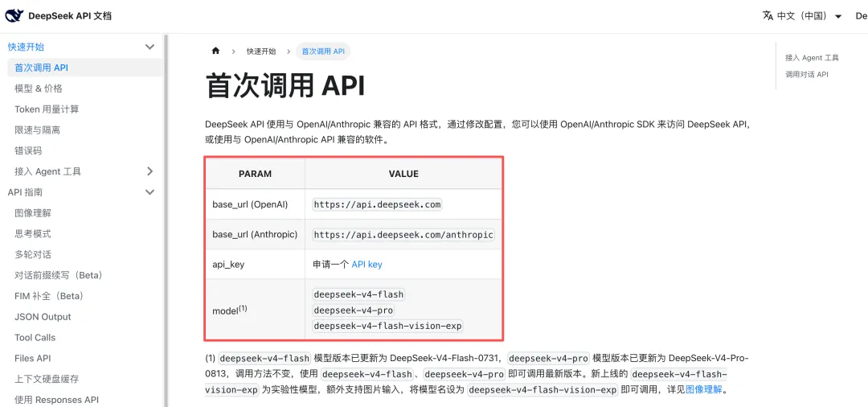Screen dimensions: 868x407
Task: Click the VALUE column header
Action: coord(403,174)
